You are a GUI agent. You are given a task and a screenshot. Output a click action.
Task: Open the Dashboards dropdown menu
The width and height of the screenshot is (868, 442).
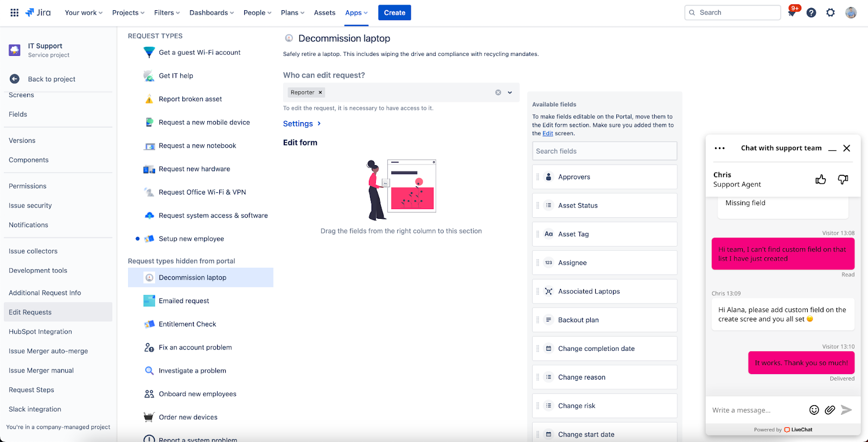point(212,12)
